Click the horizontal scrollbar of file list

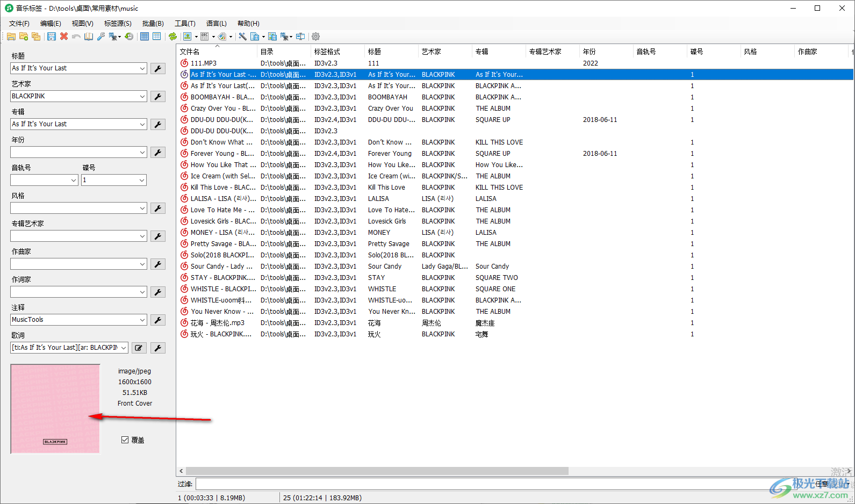point(377,471)
